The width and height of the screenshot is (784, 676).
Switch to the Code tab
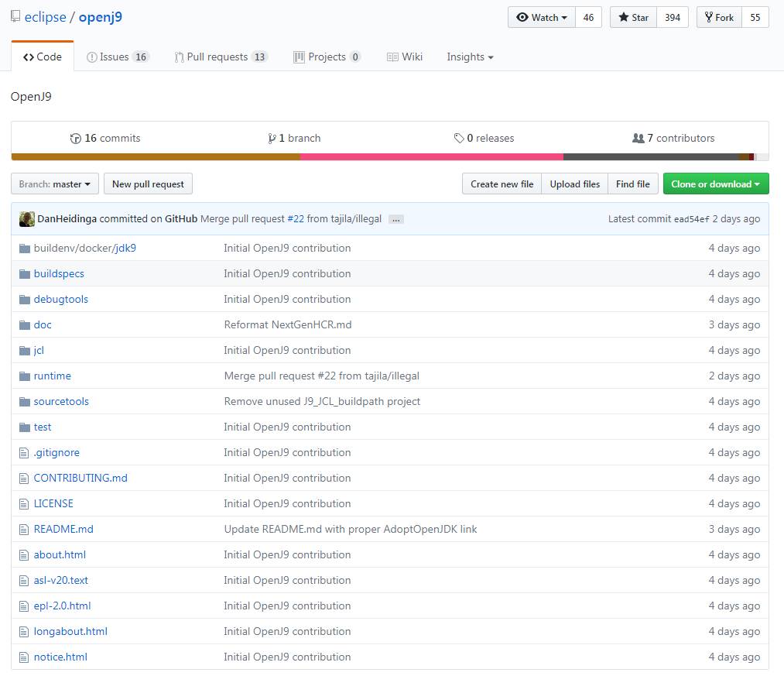43,57
